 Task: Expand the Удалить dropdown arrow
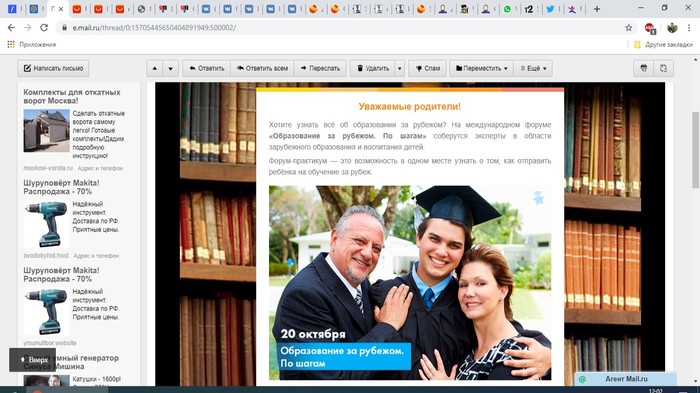(400, 68)
